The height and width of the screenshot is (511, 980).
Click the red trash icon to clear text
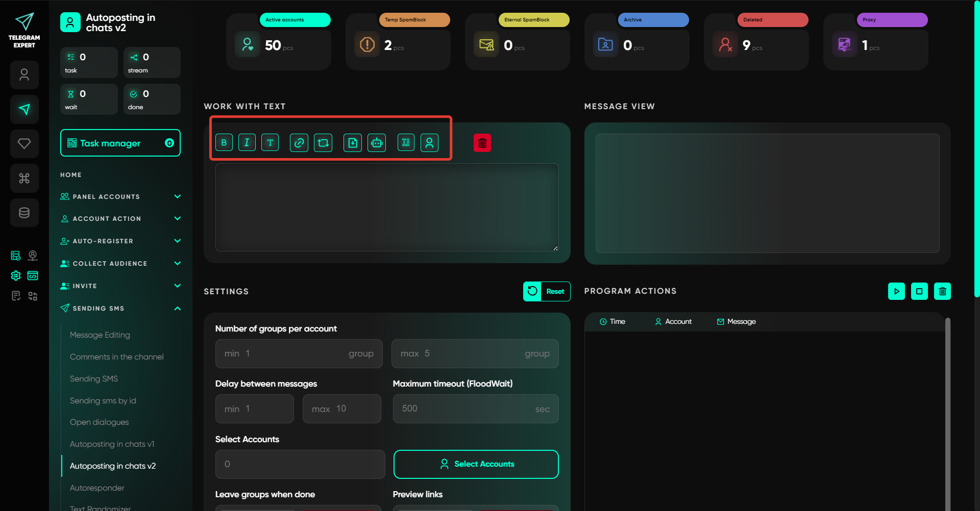click(x=482, y=143)
